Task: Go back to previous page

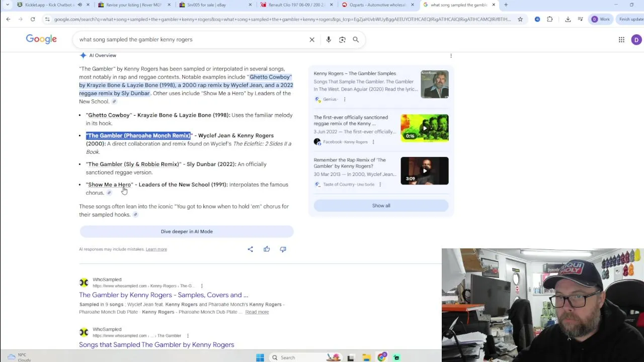Action: (x=8, y=19)
